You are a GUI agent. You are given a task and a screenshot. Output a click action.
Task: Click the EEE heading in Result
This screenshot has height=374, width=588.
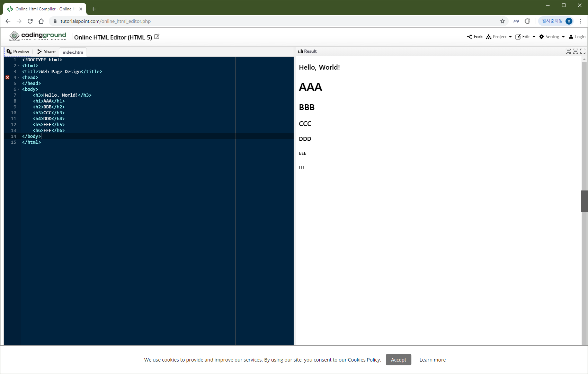click(x=302, y=153)
